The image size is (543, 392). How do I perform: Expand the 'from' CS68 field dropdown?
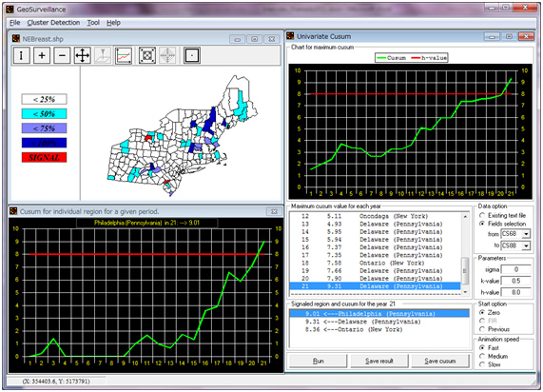pos(526,234)
